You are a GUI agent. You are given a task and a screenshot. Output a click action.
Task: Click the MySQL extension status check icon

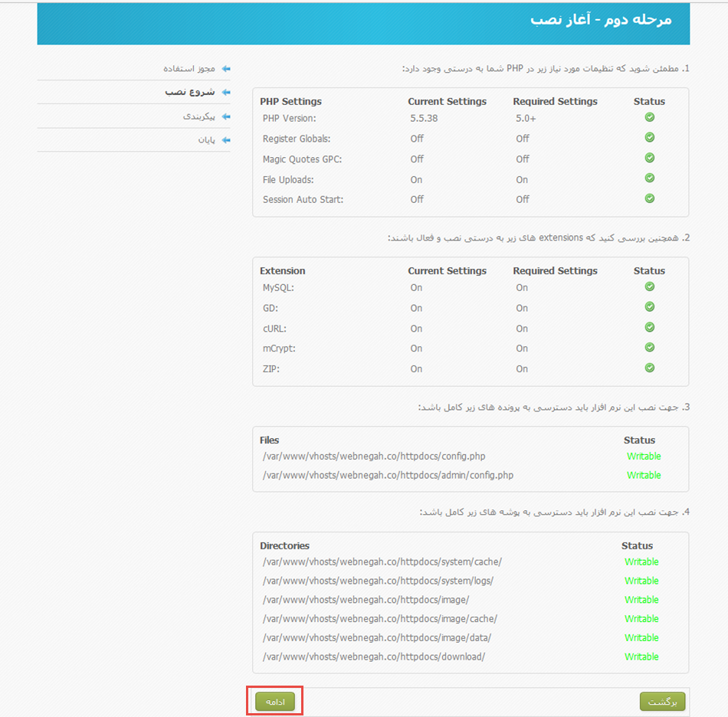pyautogui.click(x=649, y=286)
